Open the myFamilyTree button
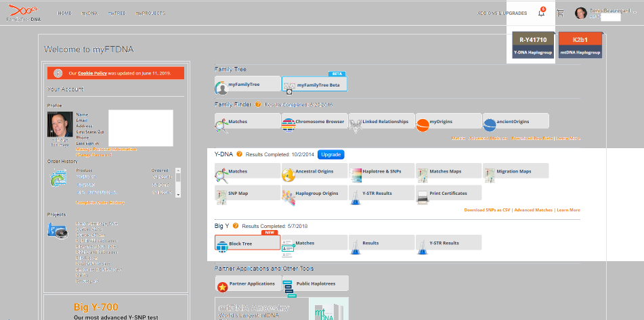The height and width of the screenshot is (320, 644). point(248,84)
